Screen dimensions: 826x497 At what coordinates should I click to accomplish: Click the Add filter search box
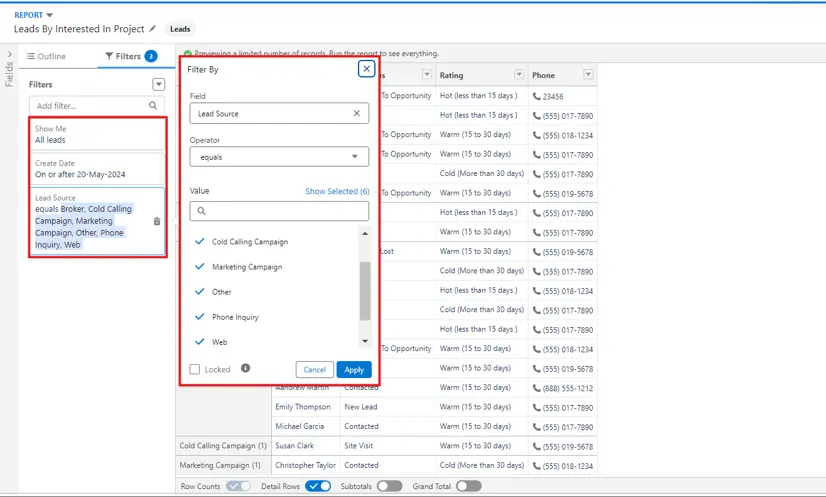coord(97,106)
